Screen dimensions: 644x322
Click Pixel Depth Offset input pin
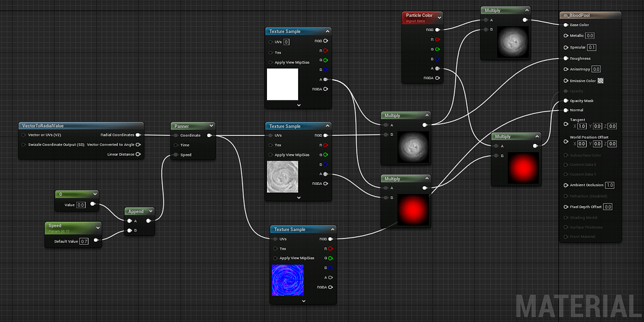[x=566, y=207]
